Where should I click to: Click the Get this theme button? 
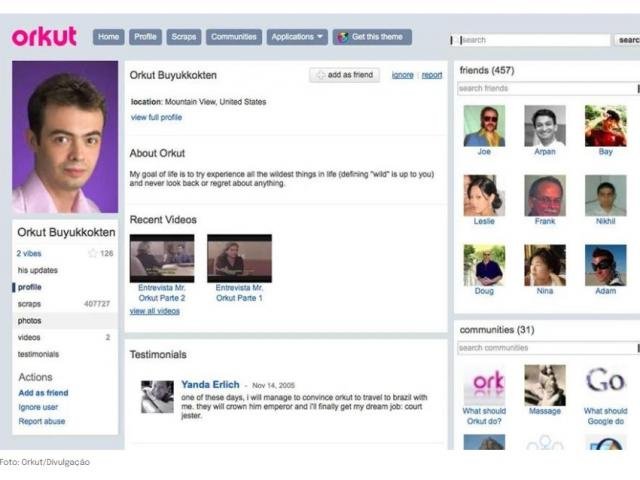pyautogui.click(x=372, y=37)
